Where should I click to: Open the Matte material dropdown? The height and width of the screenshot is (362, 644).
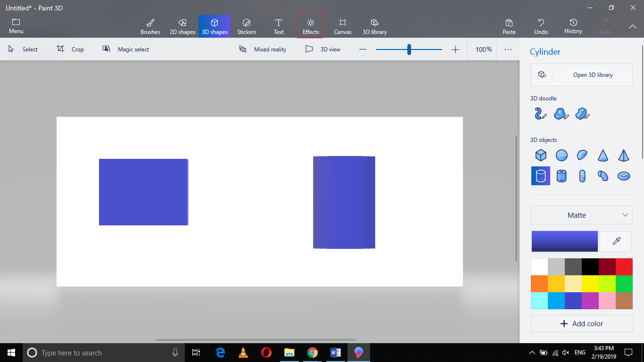click(581, 215)
